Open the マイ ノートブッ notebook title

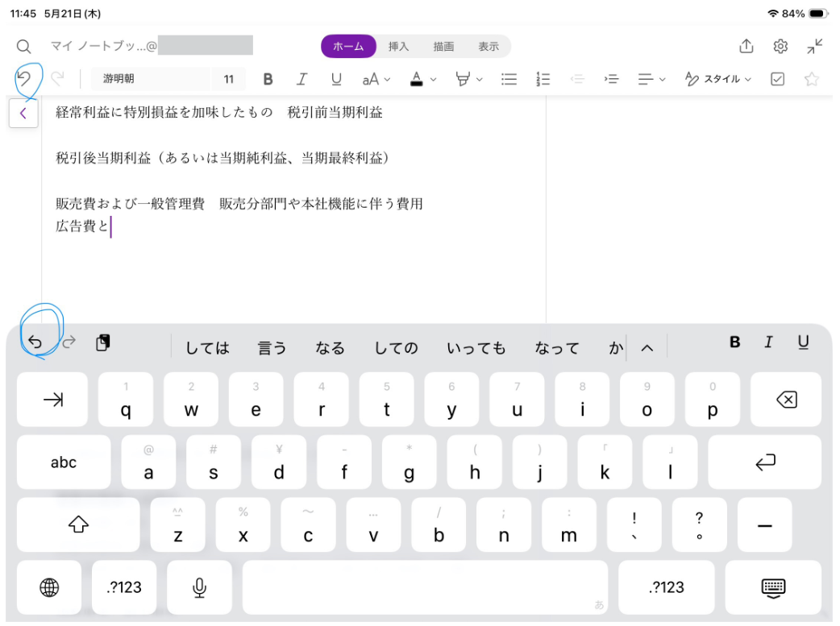click(103, 46)
